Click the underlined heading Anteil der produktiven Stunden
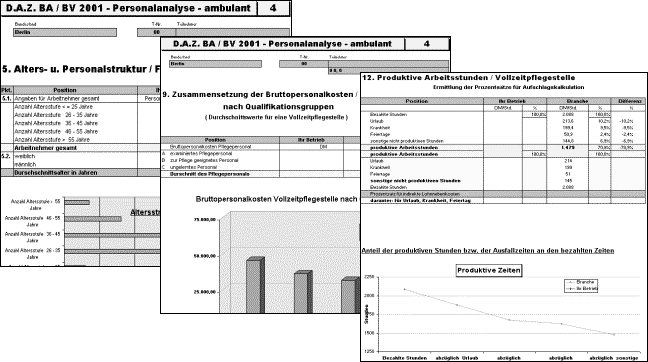 [488, 251]
